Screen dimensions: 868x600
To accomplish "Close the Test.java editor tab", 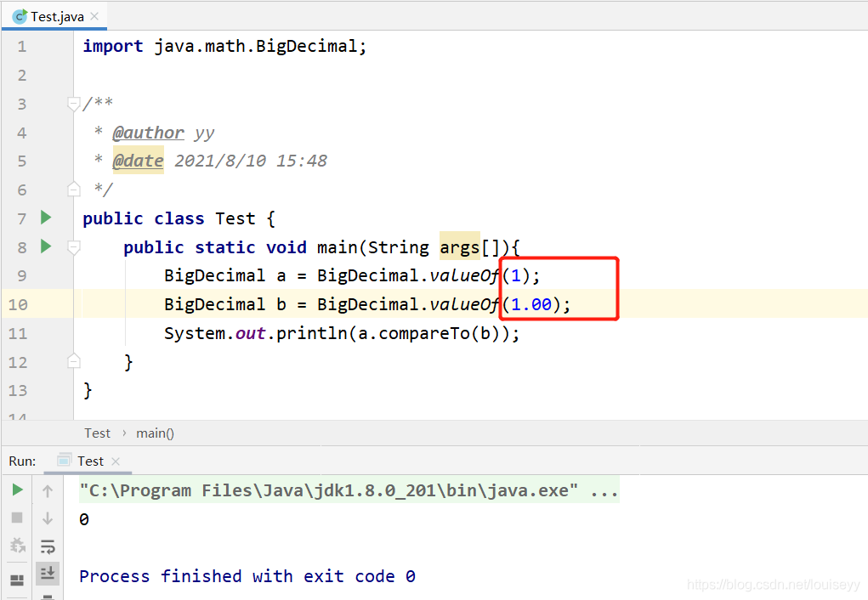I will (94, 16).
